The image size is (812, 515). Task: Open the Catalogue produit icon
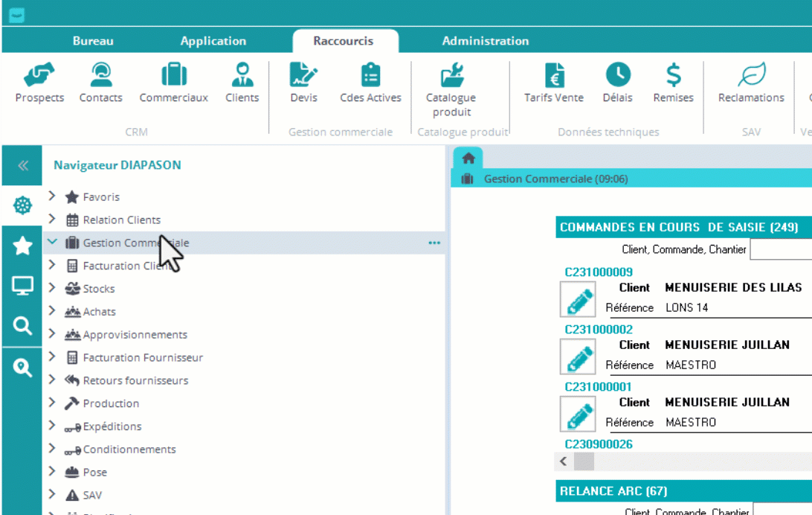pos(451,75)
